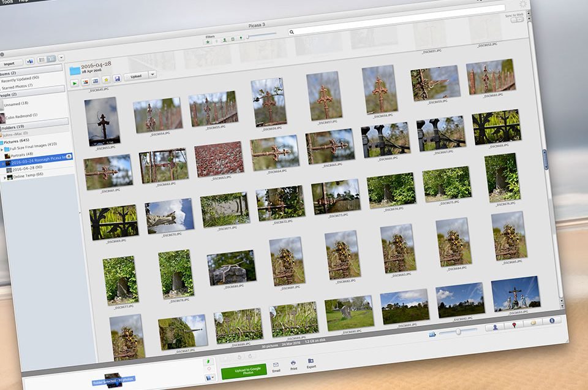
Task: Click the green Upload to Google Photos button
Action: click(244, 371)
